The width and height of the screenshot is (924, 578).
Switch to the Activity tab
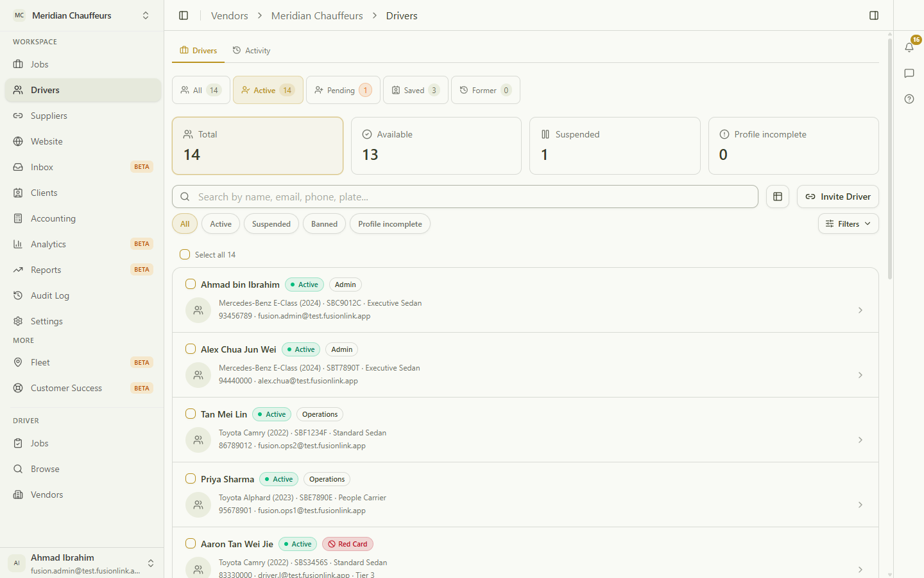point(252,50)
